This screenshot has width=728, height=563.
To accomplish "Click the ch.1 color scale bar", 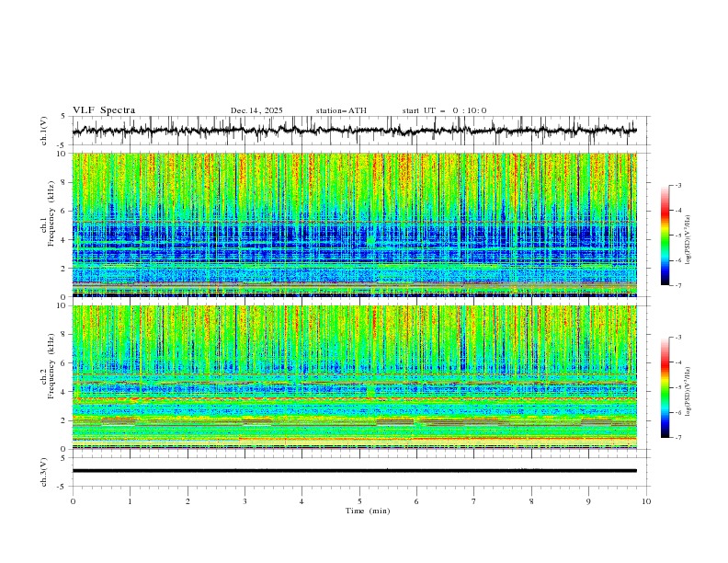I will coord(665,236).
